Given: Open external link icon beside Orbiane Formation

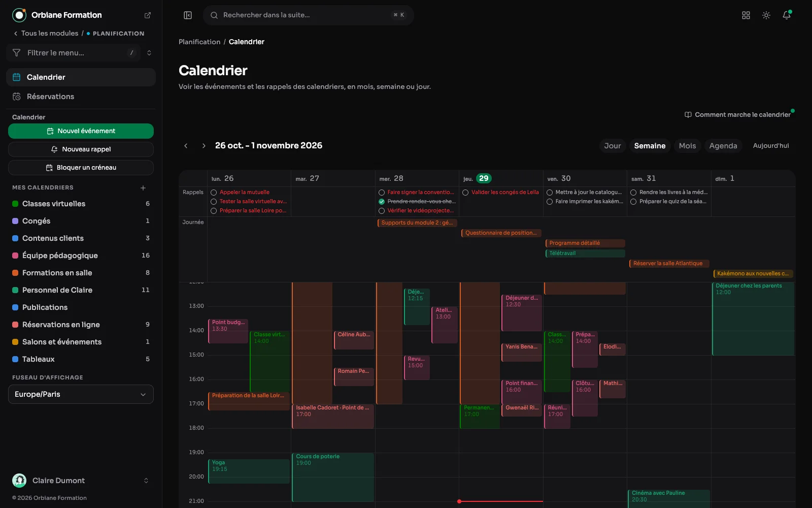Looking at the screenshot, I should 148,15.
